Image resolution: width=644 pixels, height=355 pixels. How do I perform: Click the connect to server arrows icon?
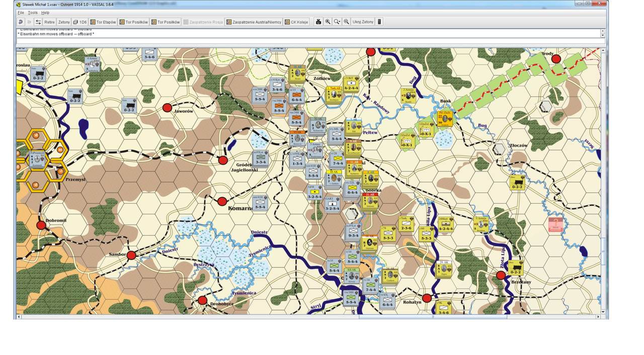[x=38, y=22]
